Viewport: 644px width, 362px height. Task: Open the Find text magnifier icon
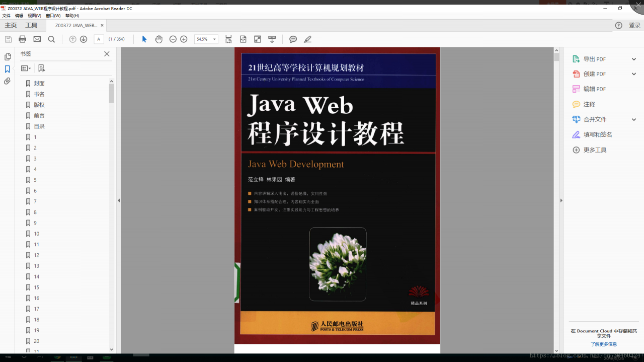pyautogui.click(x=51, y=39)
